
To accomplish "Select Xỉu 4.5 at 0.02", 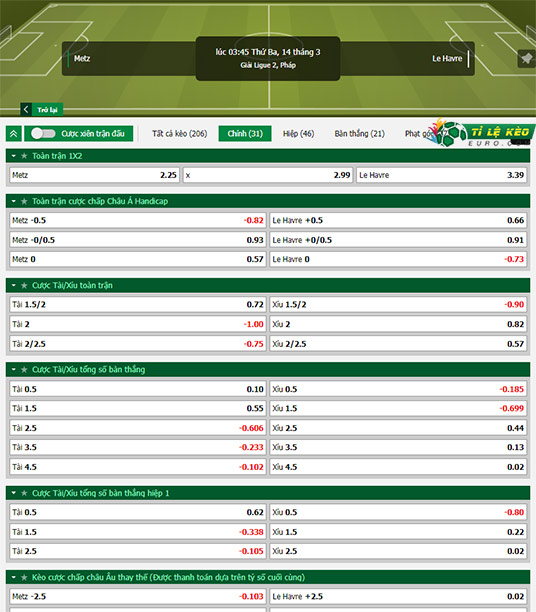I will (398, 467).
